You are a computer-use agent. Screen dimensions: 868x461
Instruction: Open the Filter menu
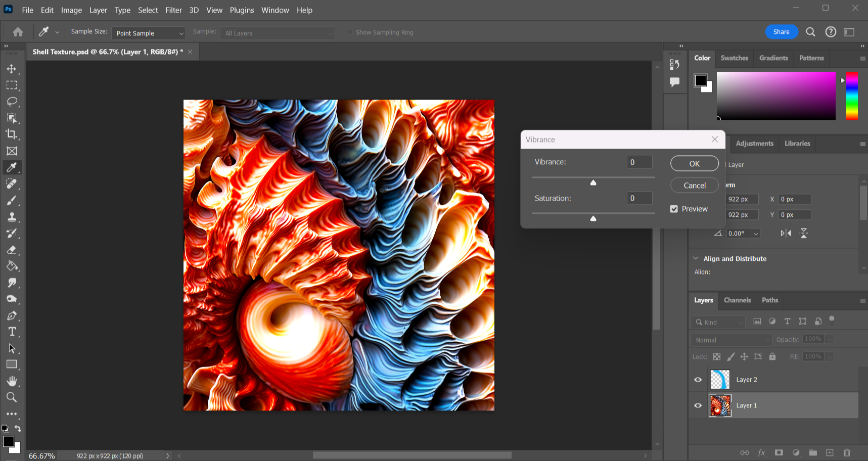click(x=173, y=10)
